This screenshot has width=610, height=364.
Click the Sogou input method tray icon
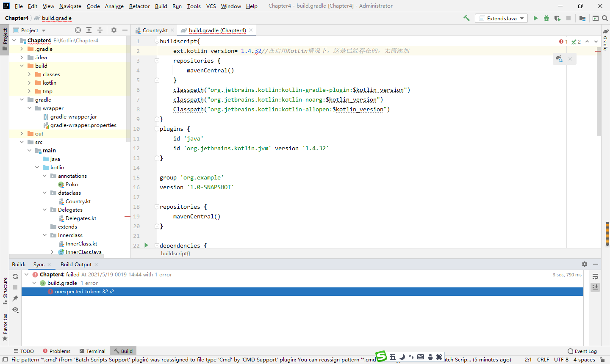[x=382, y=356]
